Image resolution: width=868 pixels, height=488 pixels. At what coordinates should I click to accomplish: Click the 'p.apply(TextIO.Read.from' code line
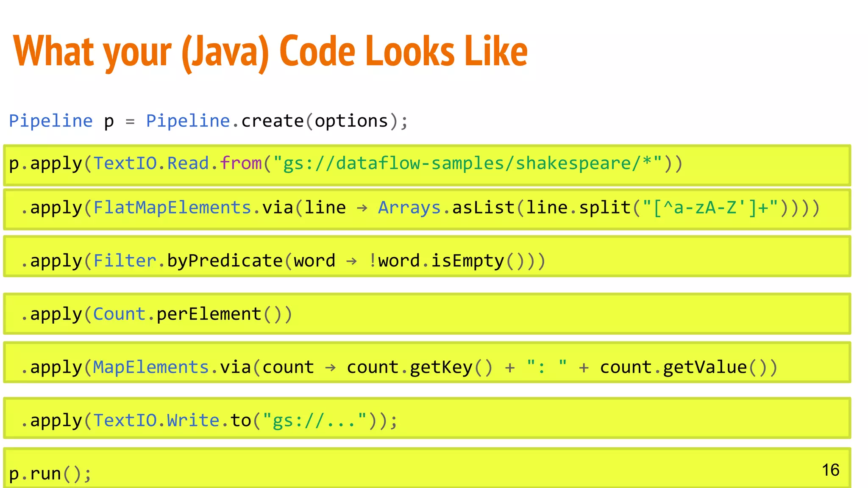coord(427,165)
